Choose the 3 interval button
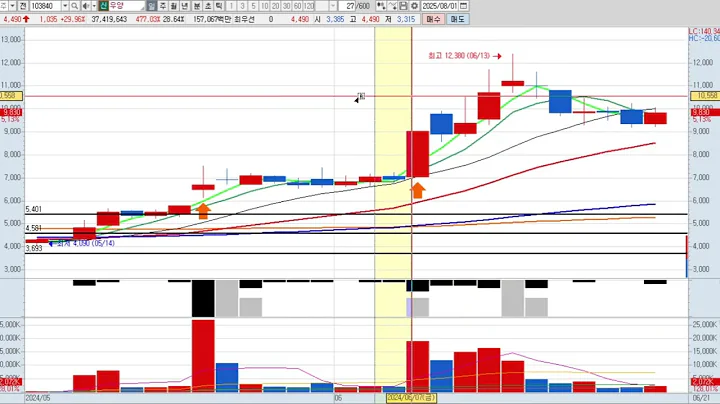 242,6
